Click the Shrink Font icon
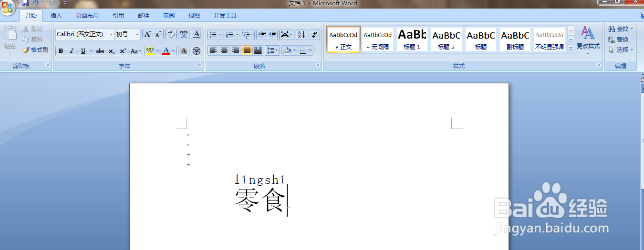Viewport: 644px width, 250px height. click(x=158, y=34)
